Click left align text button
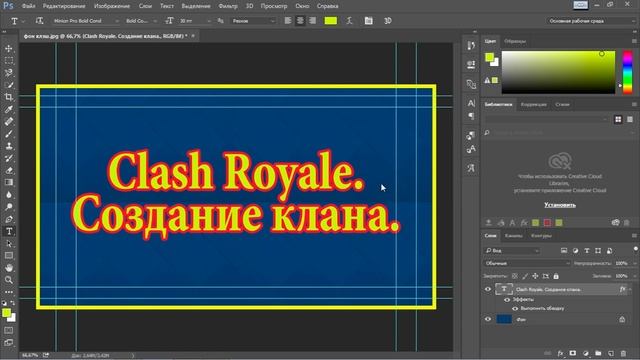 [x=288, y=21]
